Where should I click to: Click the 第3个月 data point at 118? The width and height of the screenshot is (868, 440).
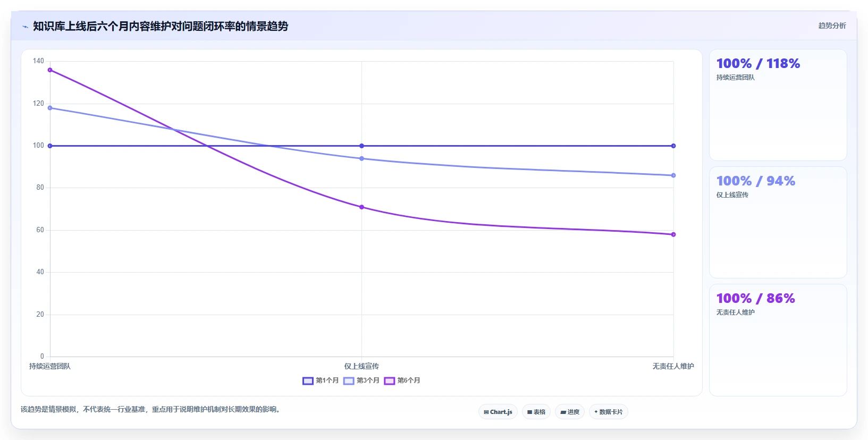point(50,108)
